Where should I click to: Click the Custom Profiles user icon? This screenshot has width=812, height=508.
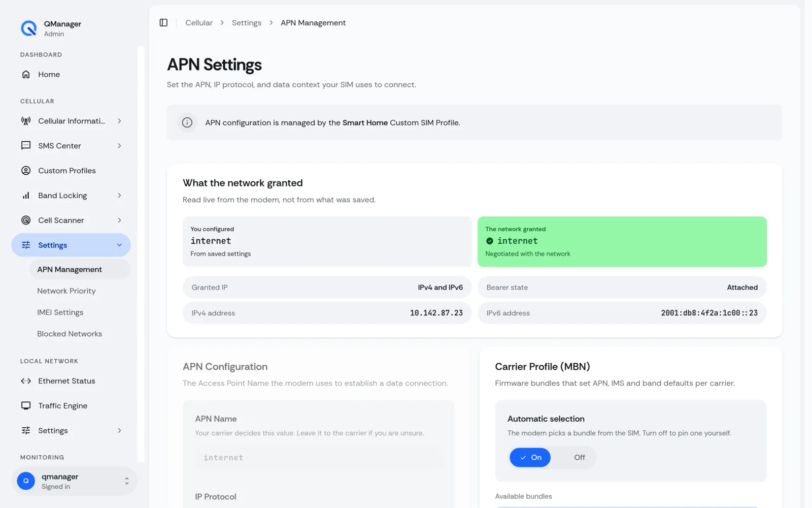point(26,171)
